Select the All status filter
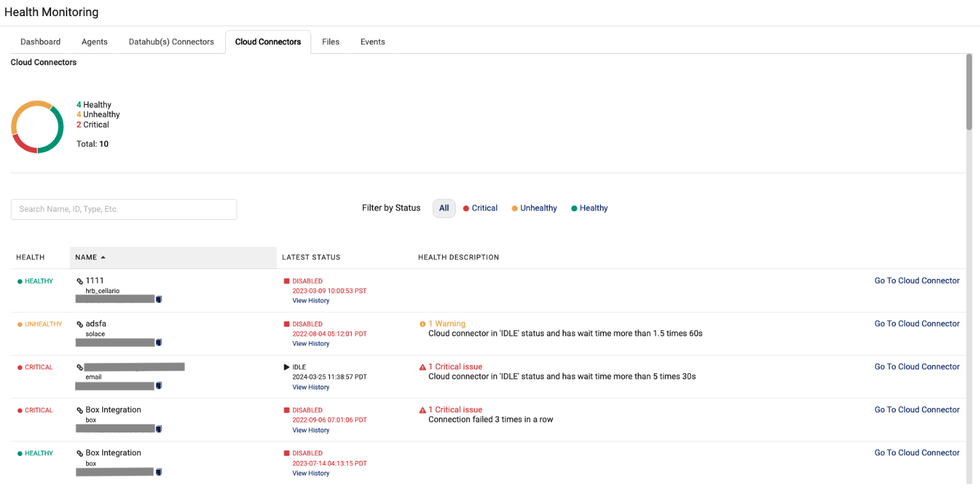Screen dimensions: 980x489 pyautogui.click(x=444, y=209)
